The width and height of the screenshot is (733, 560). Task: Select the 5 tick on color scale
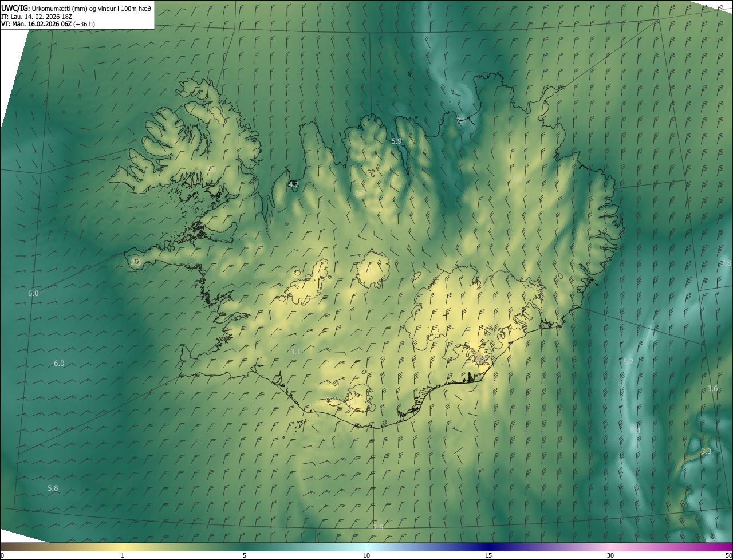(x=245, y=555)
